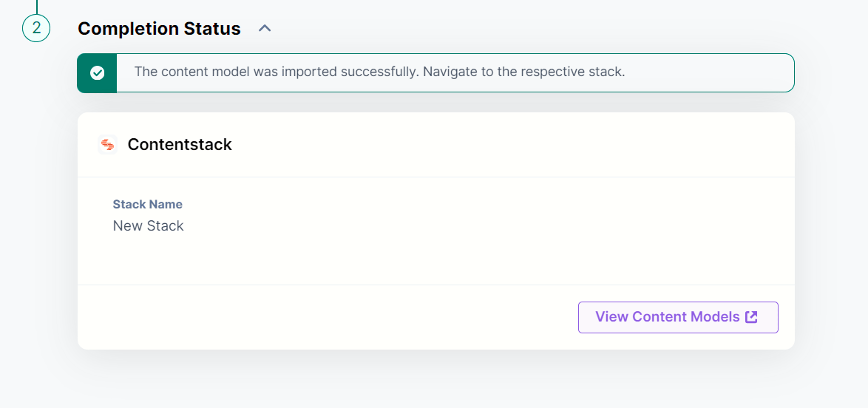The image size is (868, 408).
Task: Click the step 2 circle indicator
Action: pyautogui.click(x=36, y=28)
